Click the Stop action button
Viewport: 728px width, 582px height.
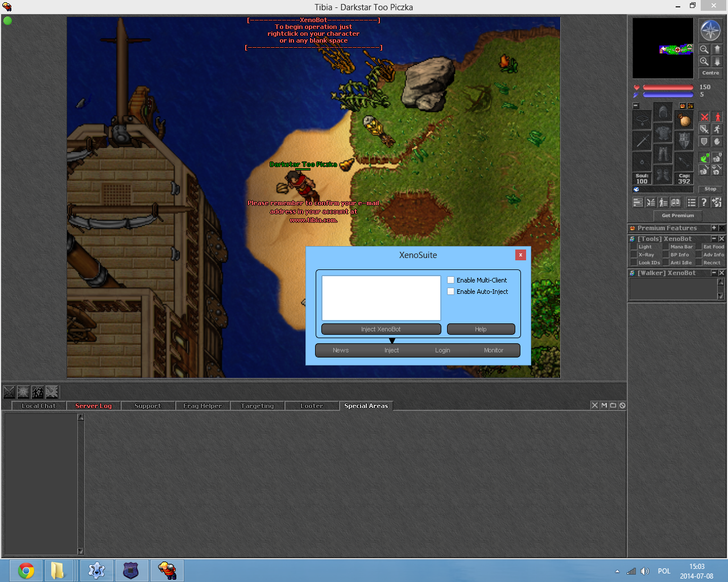(710, 189)
